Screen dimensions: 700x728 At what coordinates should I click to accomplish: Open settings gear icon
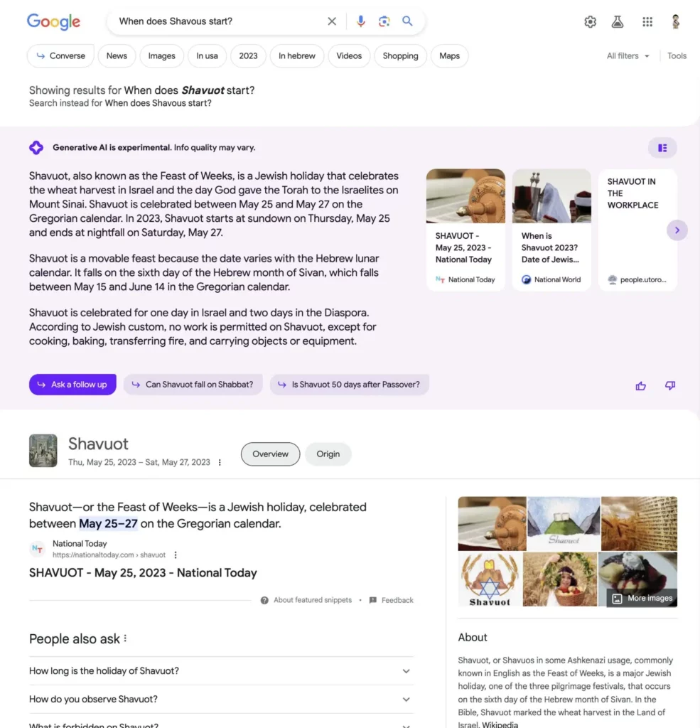(590, 22)
